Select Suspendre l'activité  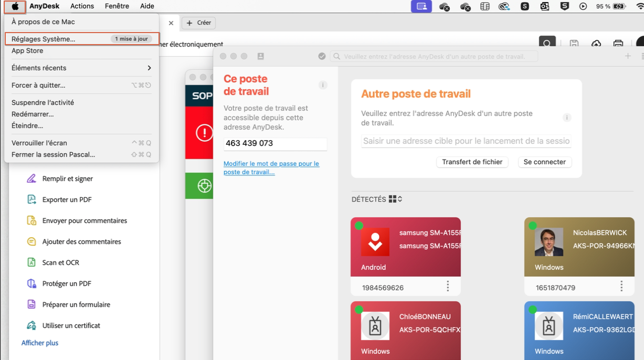click(x=81, y=102)
